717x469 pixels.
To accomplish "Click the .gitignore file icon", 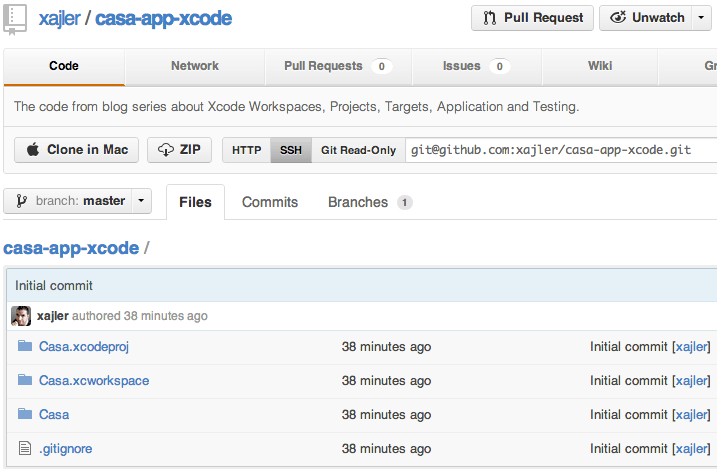I will [x=25, y=448].
